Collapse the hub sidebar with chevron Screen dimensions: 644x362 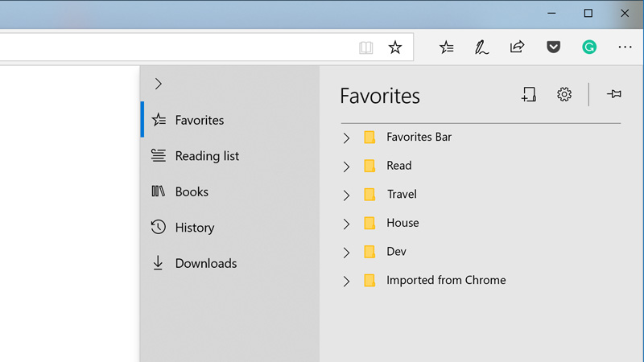159,84
